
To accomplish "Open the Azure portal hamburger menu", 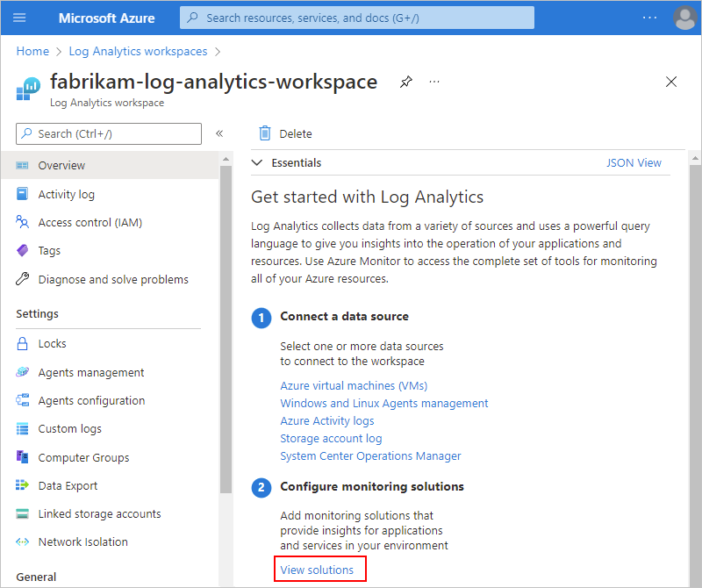I will tap(19, 18).
